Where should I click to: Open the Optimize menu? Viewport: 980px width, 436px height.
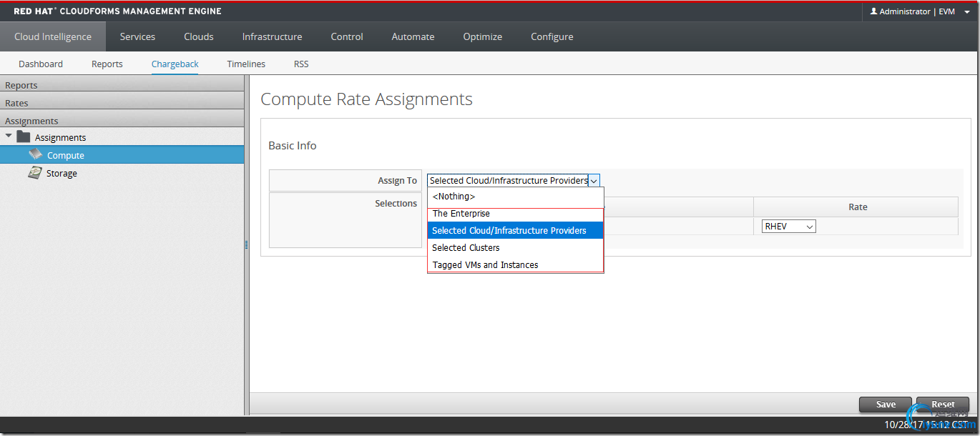tap(482, 36)
